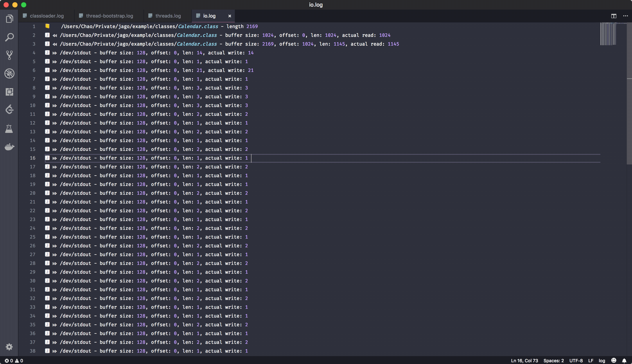
Task: Open the Test beaker view icon
Action: (x=9, y=128)
